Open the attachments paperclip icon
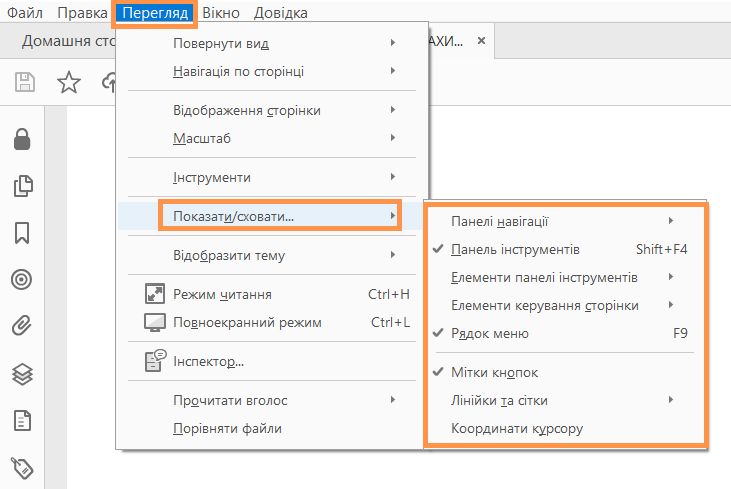This screenshot has width=731, height=489. coord(22,325)
